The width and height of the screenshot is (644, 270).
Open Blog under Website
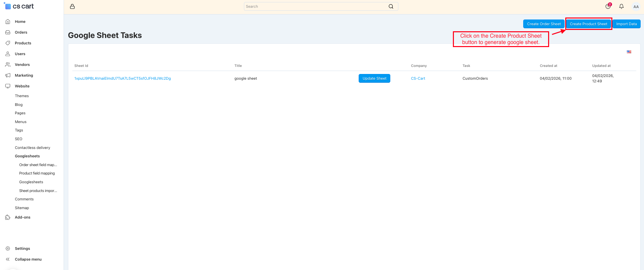coord(19,105)
